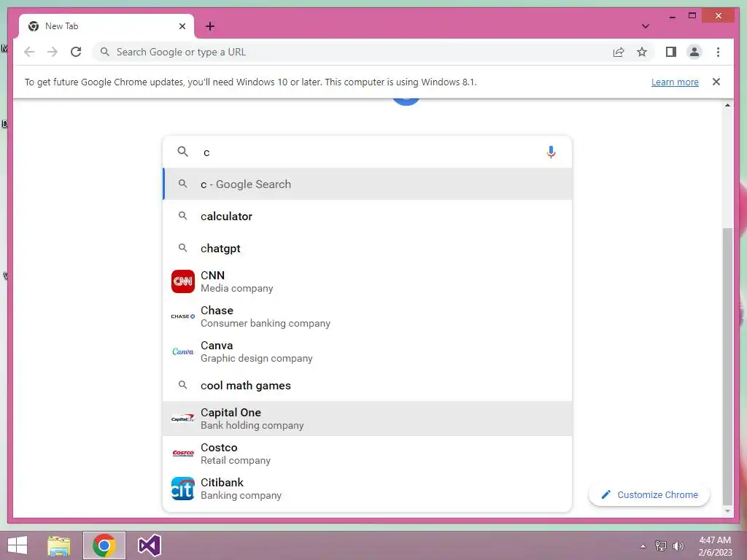Image resolution: width=747 pixels, height=560 pixels.
Task: Click inside the Google search box
Action: pos(367,152)
